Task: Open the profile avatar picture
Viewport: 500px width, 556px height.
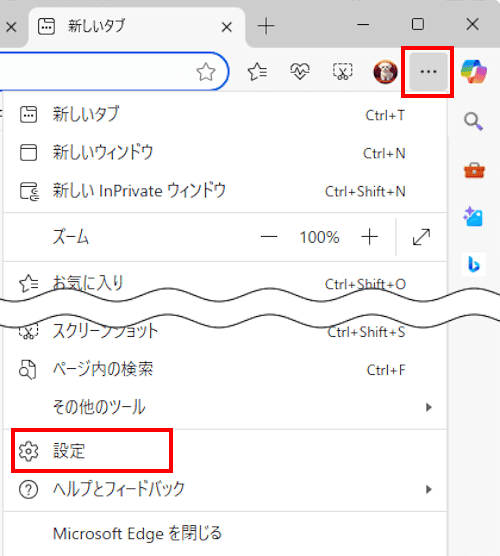Action: click(x=385, y=72)
